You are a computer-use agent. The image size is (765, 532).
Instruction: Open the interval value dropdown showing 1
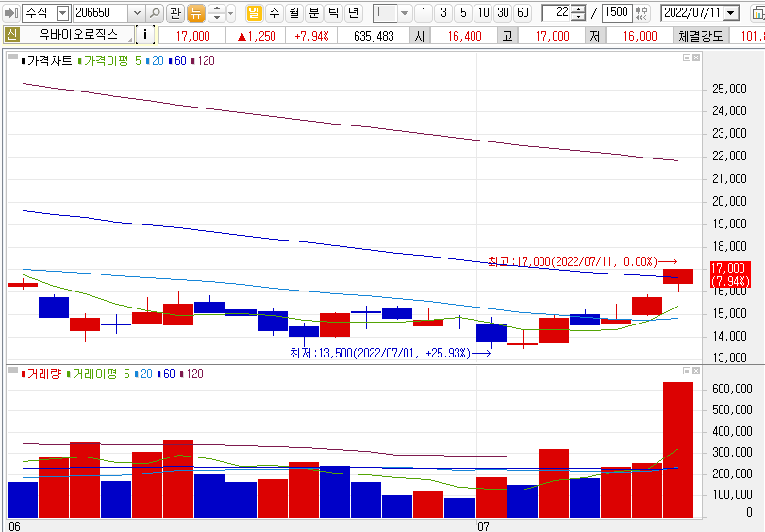405,13
